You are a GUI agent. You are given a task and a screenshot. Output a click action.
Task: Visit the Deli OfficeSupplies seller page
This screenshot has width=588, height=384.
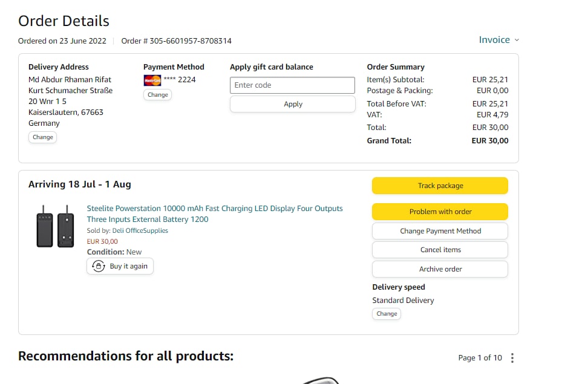(x=140, y=230)
